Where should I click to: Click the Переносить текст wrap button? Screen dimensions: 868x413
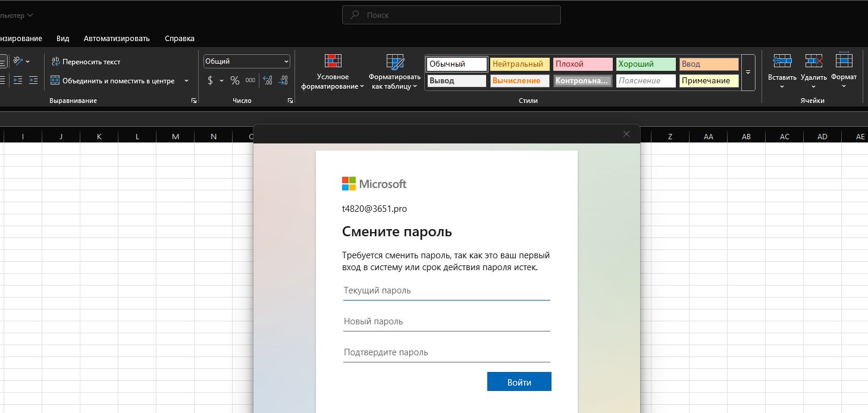click(86, 61)
